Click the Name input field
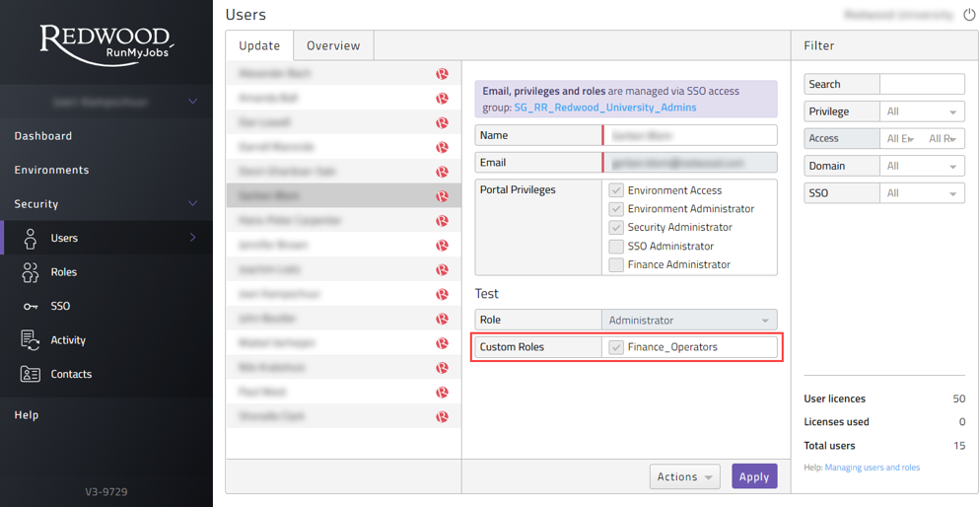The width and height of the screenshot is (980, 507). (689, 135)
